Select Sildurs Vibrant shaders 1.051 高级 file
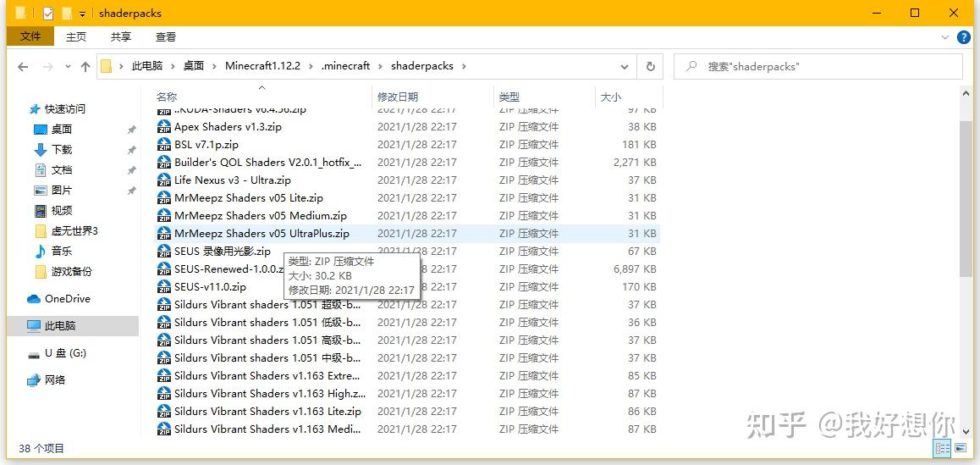Image resolution: width=980 pixels, height=465 pixels. tap(407, 340)
